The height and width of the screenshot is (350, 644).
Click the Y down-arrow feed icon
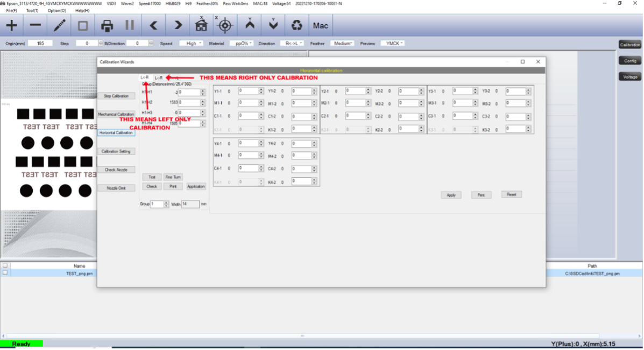[x=273, y=25]
